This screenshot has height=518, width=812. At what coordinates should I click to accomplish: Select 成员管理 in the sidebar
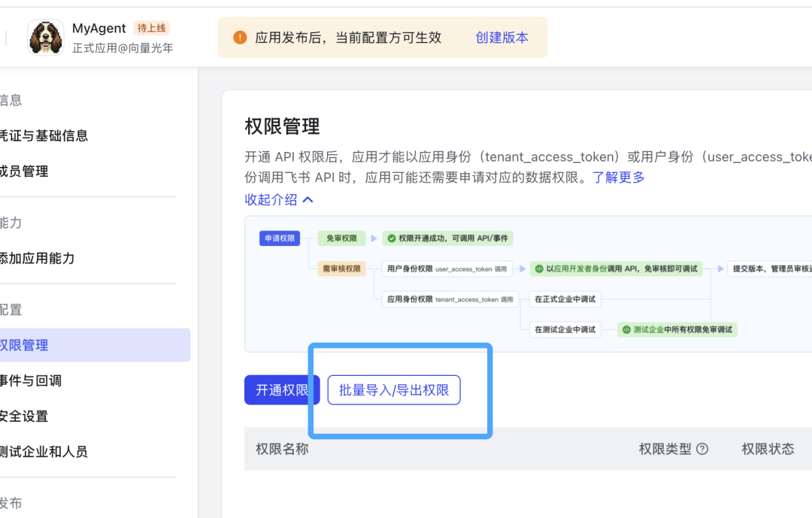[25, 171]
